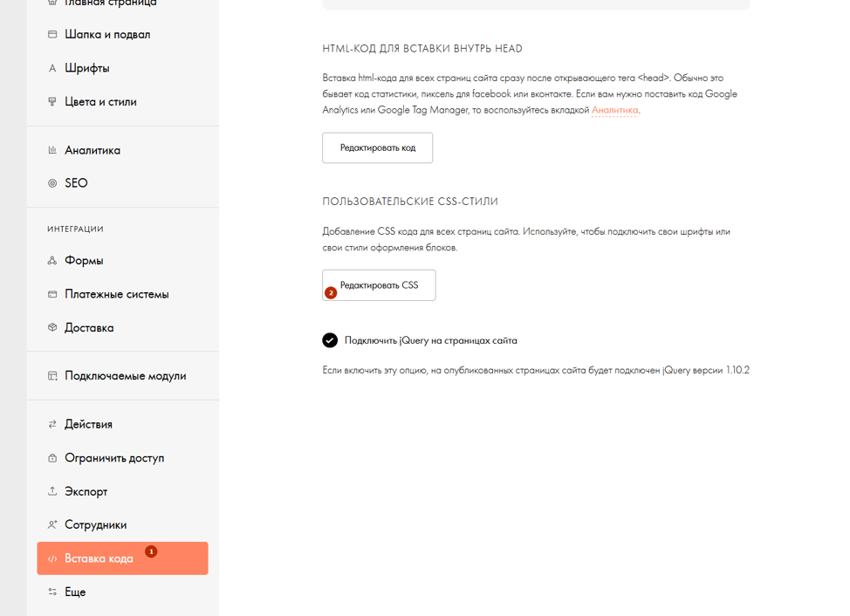The width and height of the screenshot is (850, 616).
Task: Click Подключить jQuery на страницах сайта label
Action: click(431, 340)
